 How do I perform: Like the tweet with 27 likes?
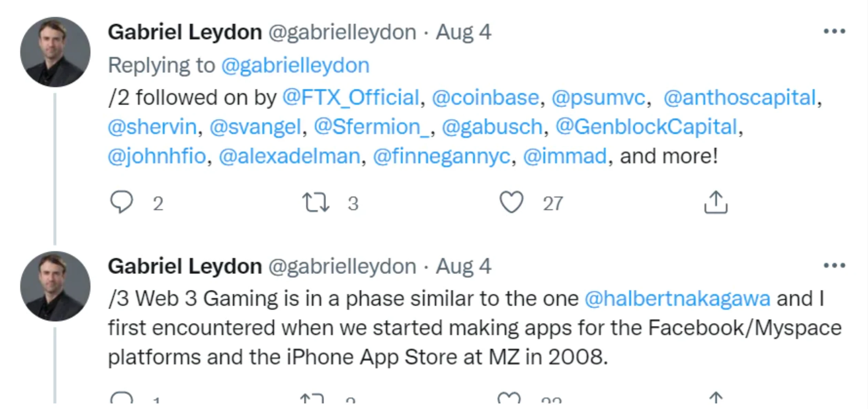[x=511, y=202]
